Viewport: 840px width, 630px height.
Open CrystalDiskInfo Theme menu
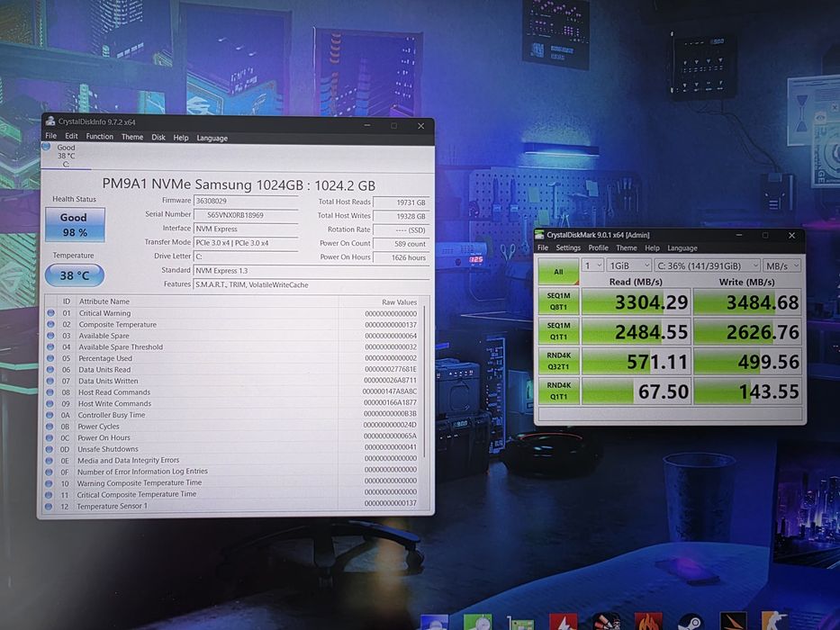(x=132, y=137)
